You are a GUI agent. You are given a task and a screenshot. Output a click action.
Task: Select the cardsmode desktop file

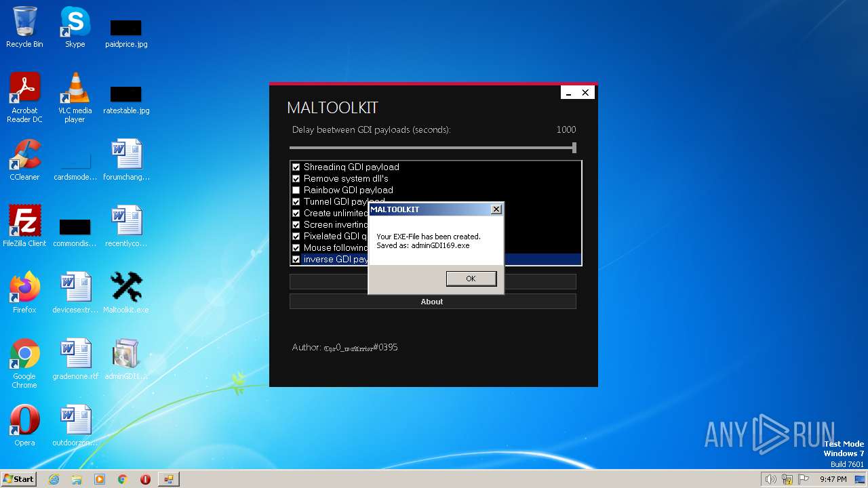[x=75, y=165]
